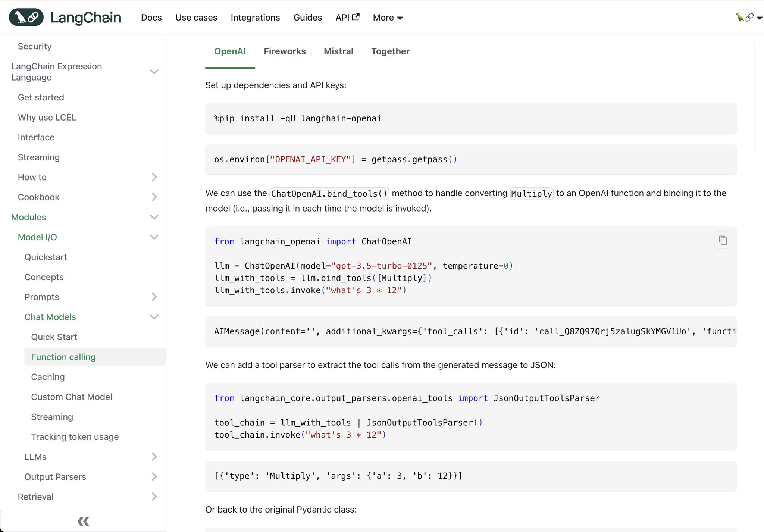Viewport: 764px width, 532px height.
Task: Click the LangChain wordmark text
Action: click(86, 18)
